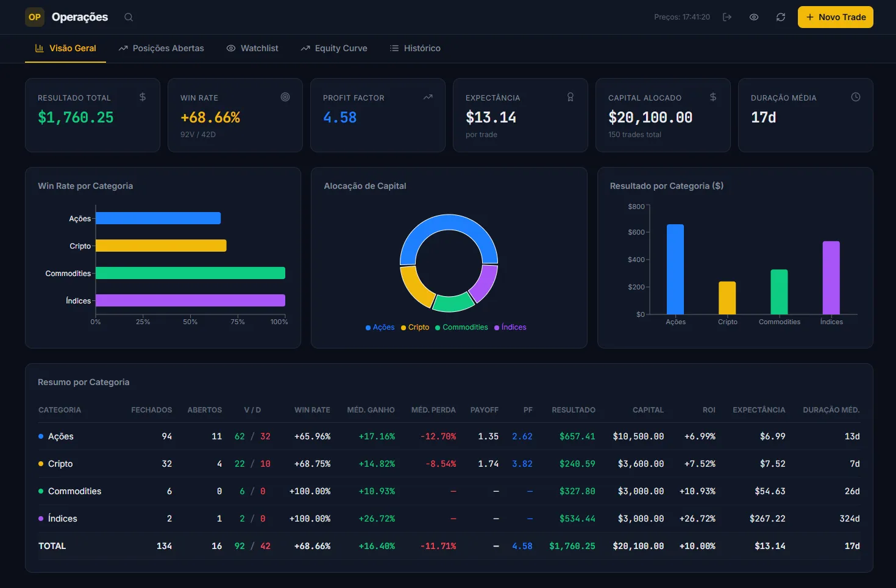
Task: Click the Índices result column bar
Action: click(831, 278)
